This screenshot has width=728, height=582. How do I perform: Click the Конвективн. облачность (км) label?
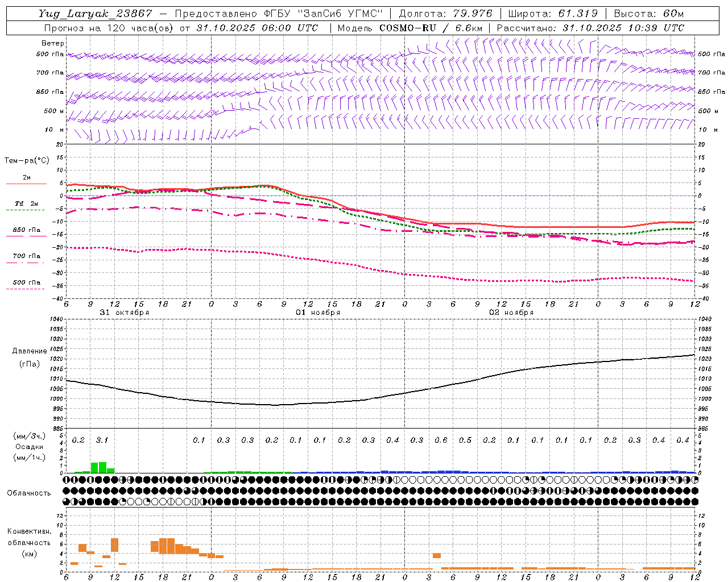29,542
